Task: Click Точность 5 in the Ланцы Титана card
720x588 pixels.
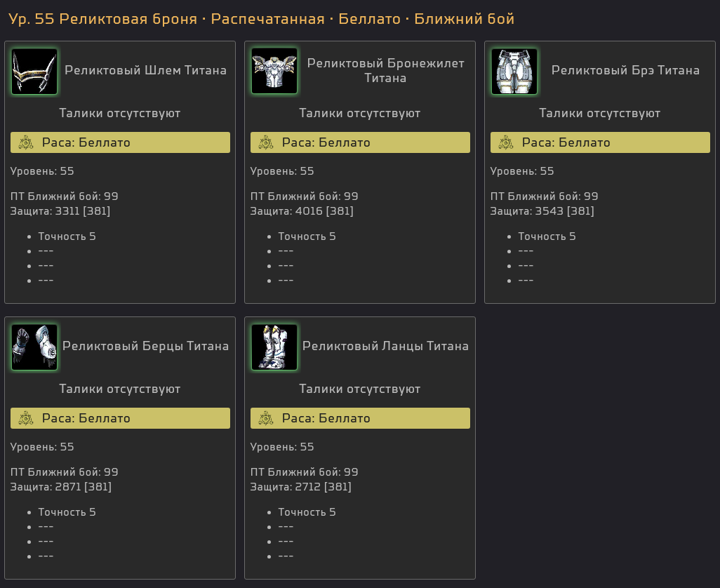Action: click(307, 512)
